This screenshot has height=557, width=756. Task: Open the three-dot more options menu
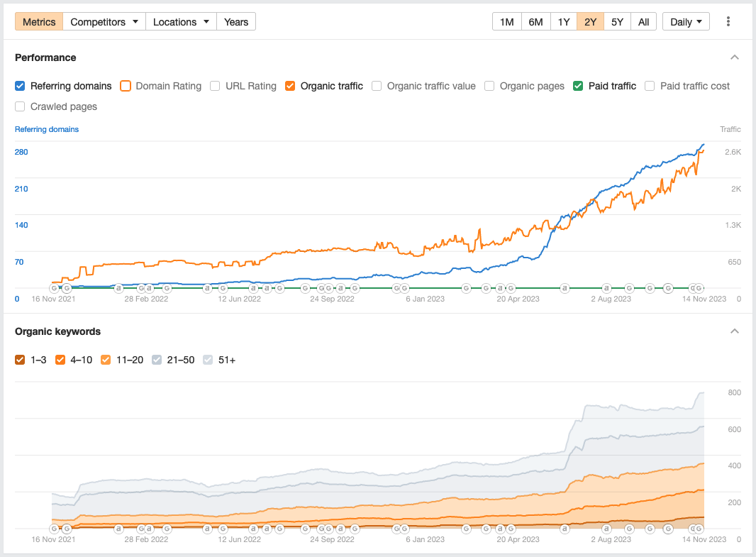728,22
